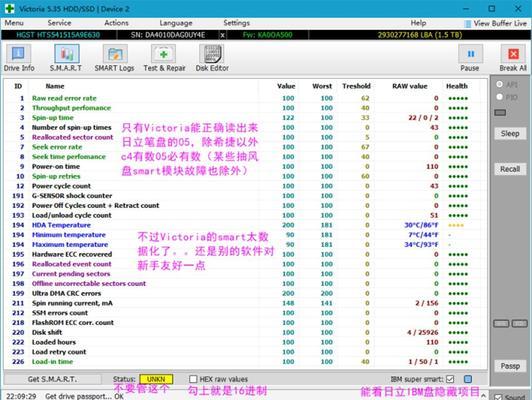Screen dimensions: 532x400
Task: Open SMART Logs from toolbar
Action: [114, 58]
